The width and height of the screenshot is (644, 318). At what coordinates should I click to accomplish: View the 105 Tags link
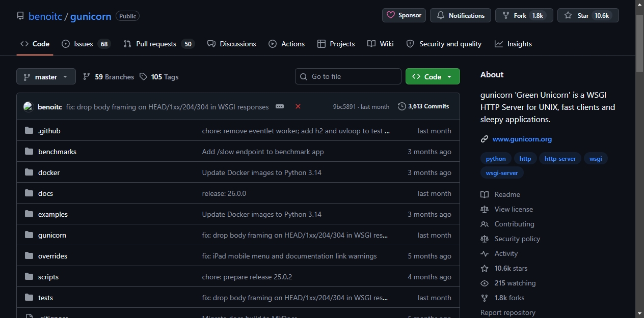pos(159,77)
